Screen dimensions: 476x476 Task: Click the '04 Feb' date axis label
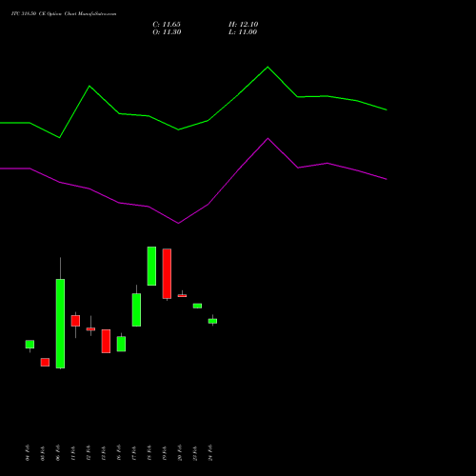click(28, 452)
